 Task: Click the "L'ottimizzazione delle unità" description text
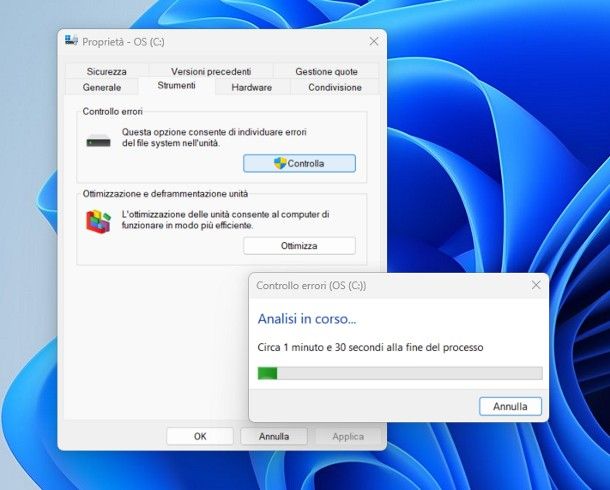click(x=226, y=220)
